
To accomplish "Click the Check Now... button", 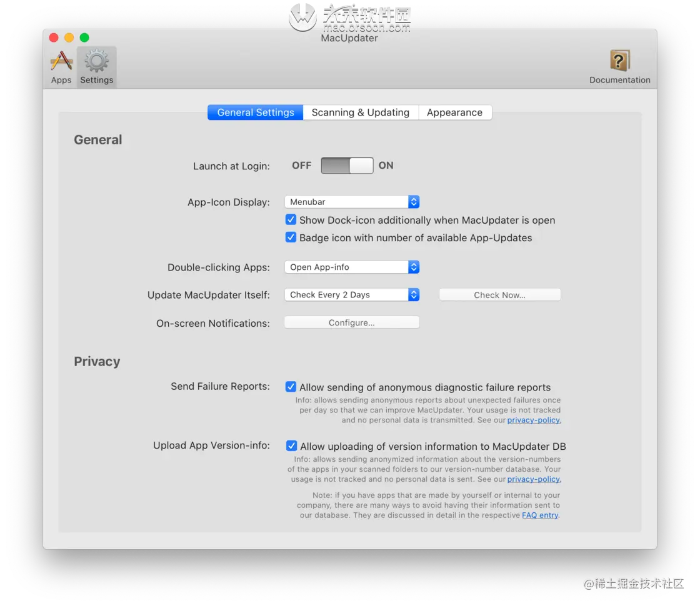I will [499, 295].
